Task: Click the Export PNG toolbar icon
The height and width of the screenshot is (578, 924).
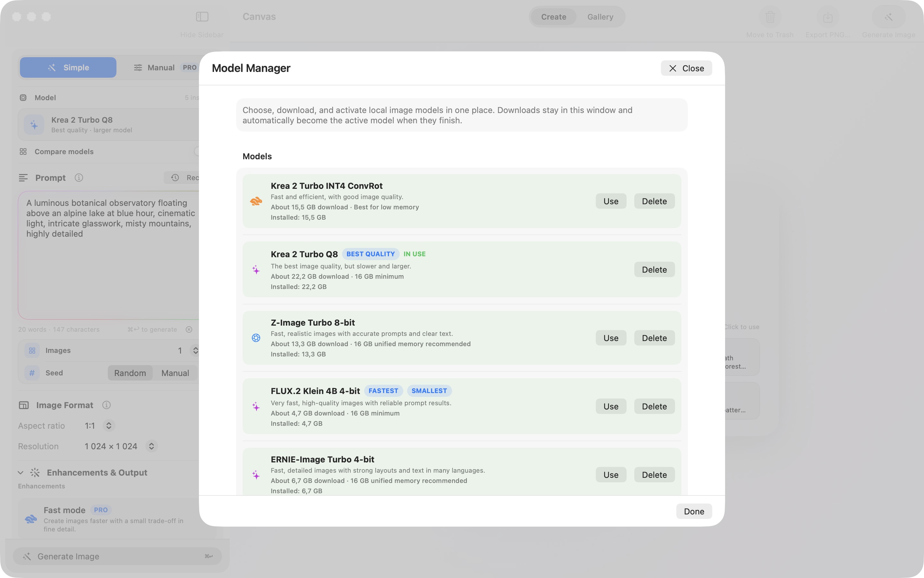Action: [828, 17]
